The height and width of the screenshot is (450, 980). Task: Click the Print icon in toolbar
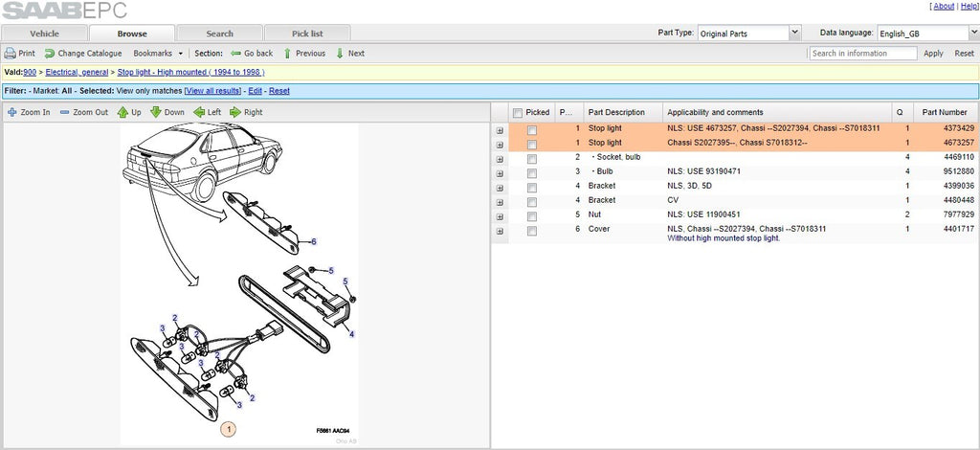coord(10,54)
